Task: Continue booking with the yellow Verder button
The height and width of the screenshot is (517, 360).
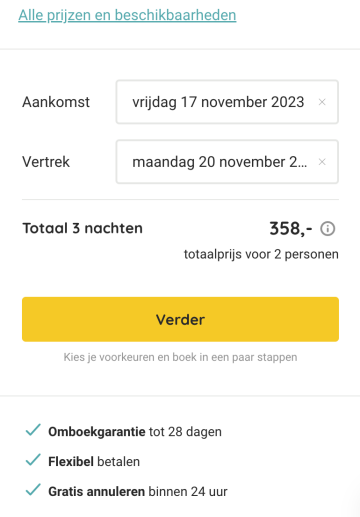Action: pyautogui.click(x=180, y=319)
